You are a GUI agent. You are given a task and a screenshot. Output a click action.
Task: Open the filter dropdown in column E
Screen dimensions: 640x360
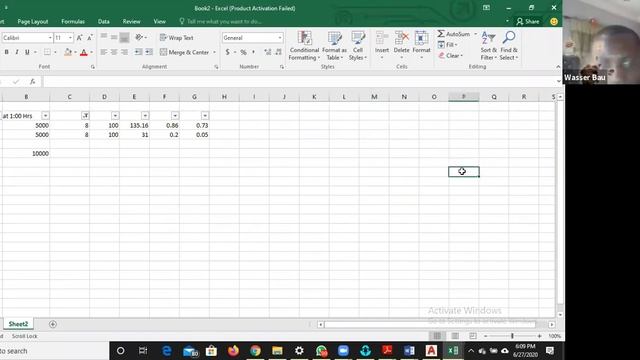tap(145, 116)
